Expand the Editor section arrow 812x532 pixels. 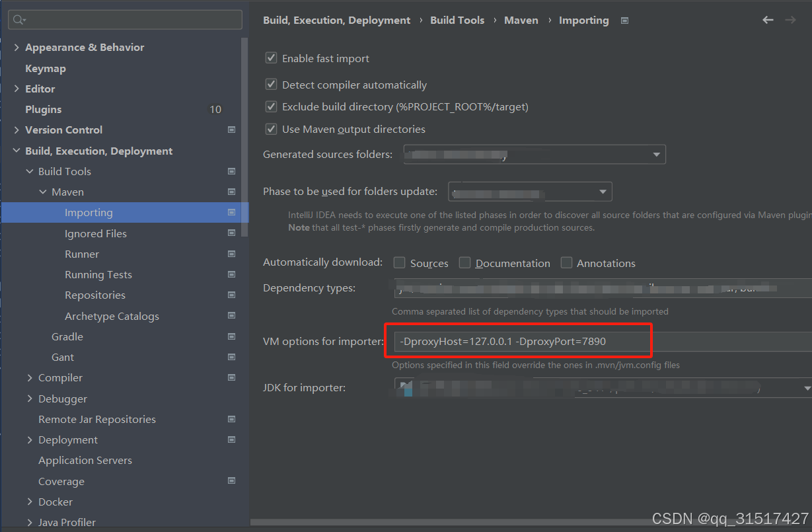[17, 89]
